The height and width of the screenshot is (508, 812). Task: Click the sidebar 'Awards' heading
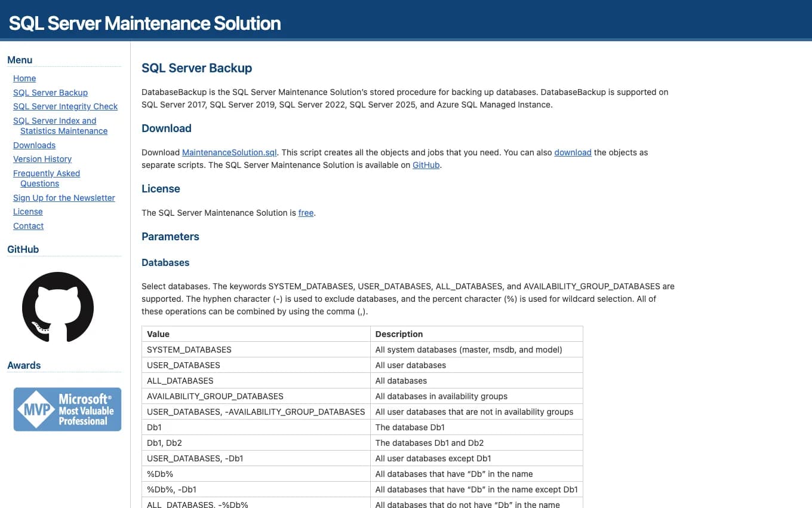(24, 366)
